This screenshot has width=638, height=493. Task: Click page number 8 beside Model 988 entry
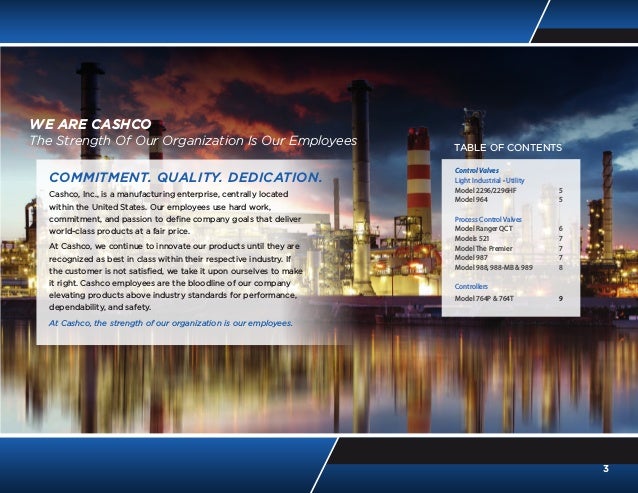561,267
